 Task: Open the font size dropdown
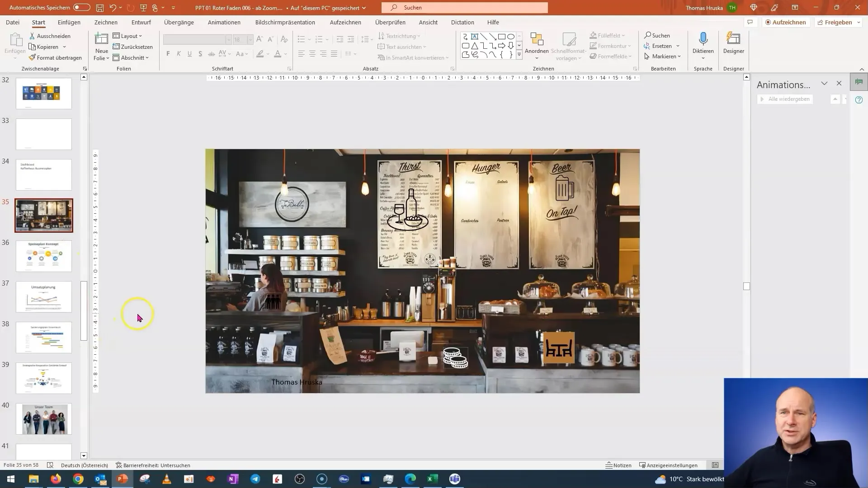click(x=250, y=40)
